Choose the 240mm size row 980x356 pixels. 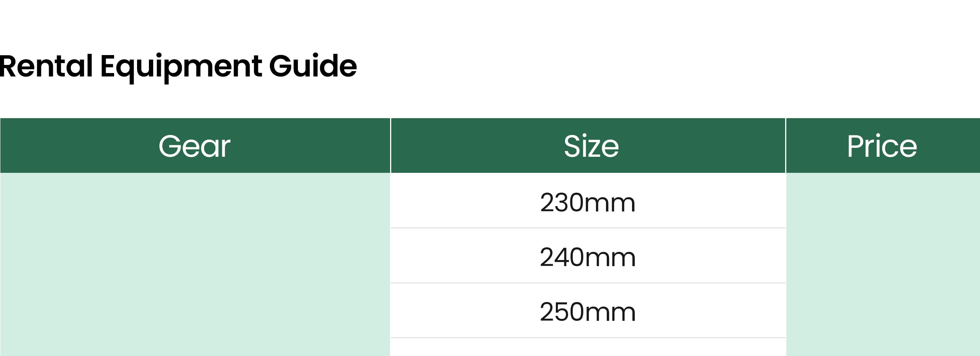click(588, 256)
